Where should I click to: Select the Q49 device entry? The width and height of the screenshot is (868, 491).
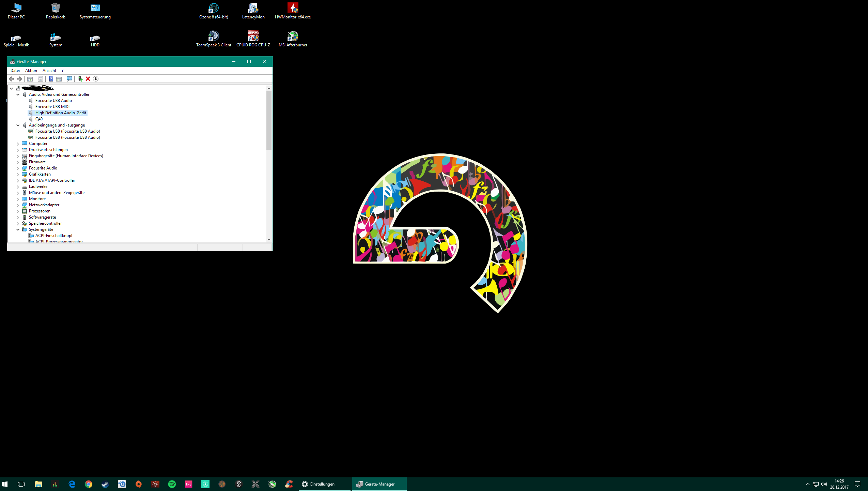click(x=39, y=119)
